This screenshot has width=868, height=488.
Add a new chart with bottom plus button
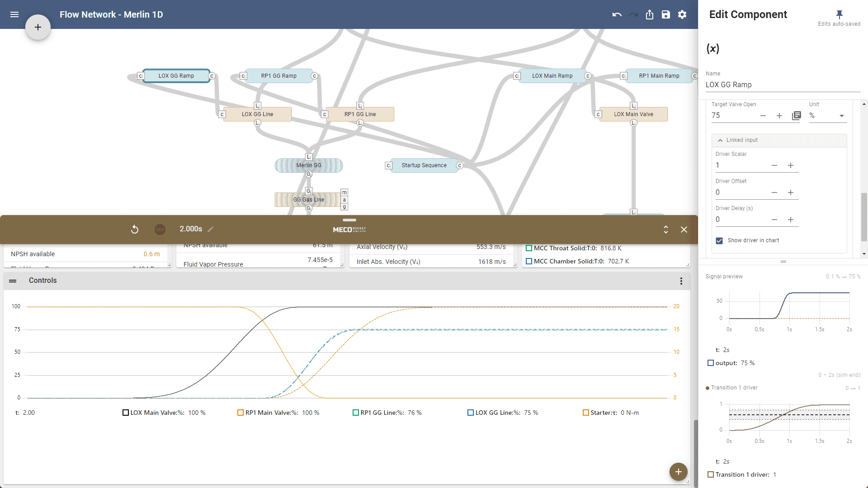coord(679,472)
